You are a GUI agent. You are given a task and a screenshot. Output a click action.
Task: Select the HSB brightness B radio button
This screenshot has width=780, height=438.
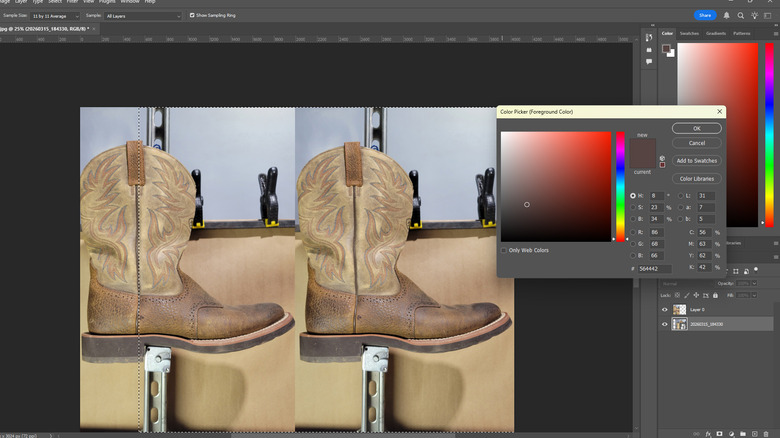click(633, 219)
